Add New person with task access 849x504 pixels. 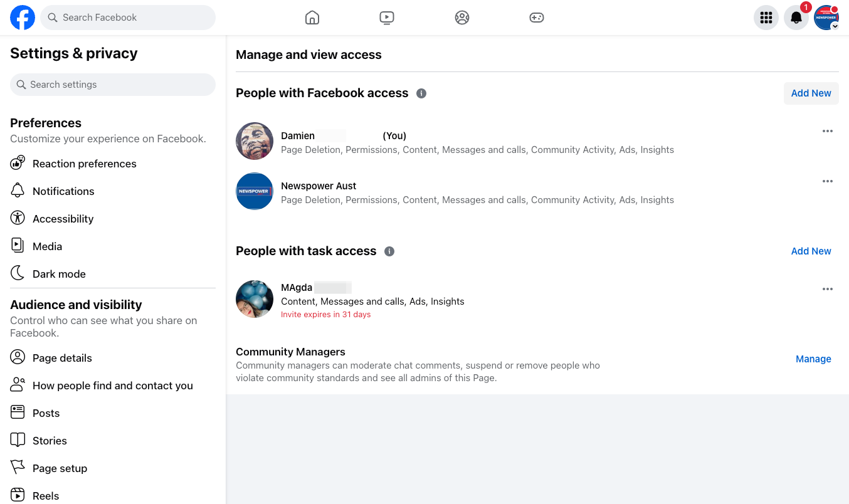tap(811, 251)
